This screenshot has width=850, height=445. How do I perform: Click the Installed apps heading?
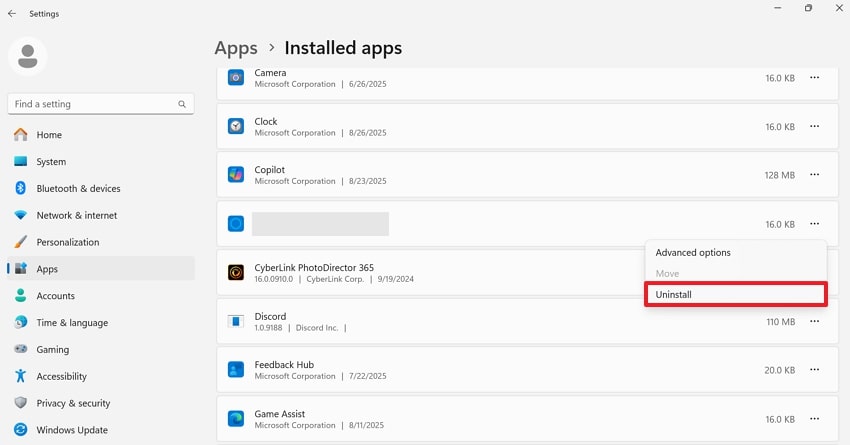[x=343, y=48]
